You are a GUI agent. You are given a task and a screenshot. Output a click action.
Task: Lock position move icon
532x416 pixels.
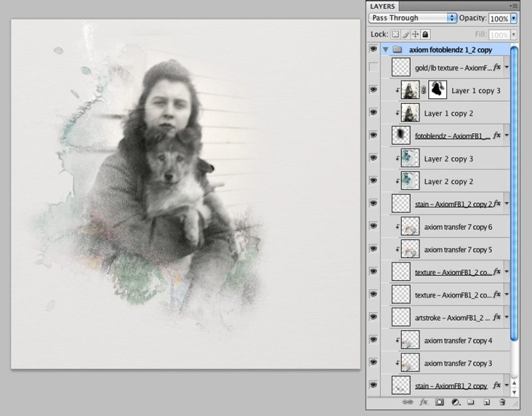(x=415, y=35)
